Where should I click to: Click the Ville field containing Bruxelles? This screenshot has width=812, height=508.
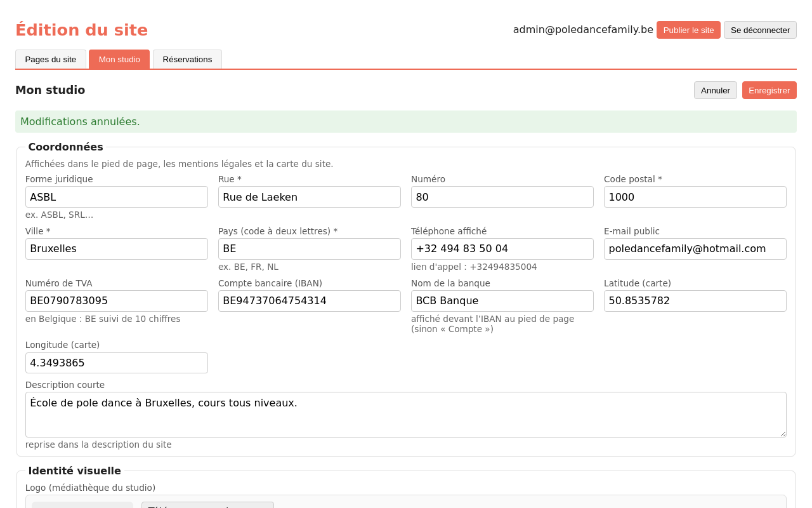pos(117,249)
